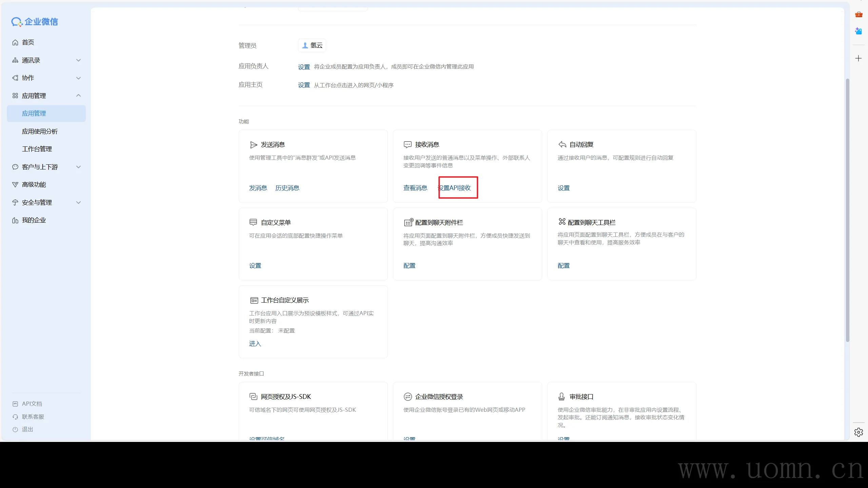This screenshot has width=868, height=488.
Task: Contact support via 联系客服
Action: coord(33,416)
